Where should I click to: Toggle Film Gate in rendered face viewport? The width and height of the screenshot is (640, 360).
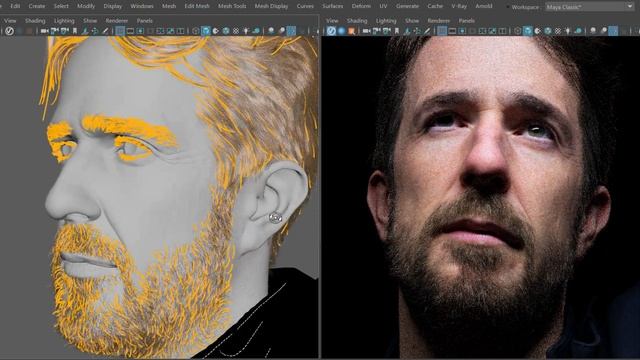click(452, 31)
